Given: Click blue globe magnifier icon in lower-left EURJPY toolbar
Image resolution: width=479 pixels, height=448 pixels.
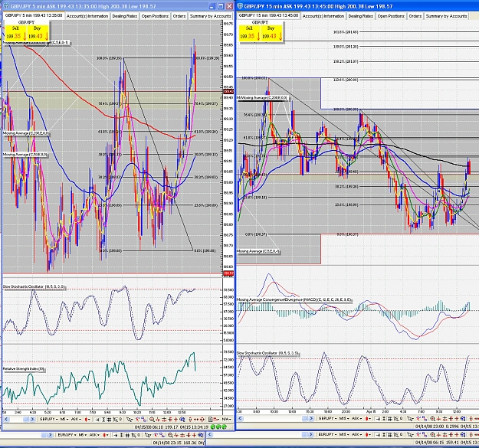Looking at the screenshot, I should pos(200,435).
